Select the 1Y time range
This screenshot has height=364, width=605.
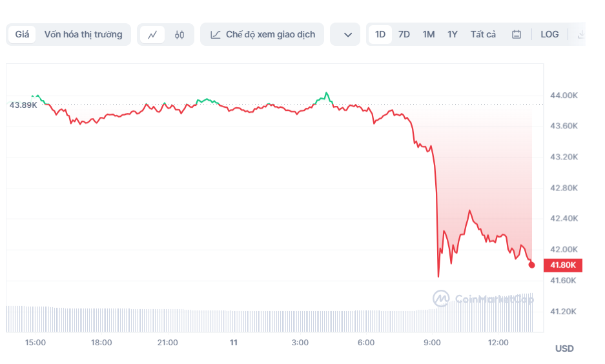(453, 35)
